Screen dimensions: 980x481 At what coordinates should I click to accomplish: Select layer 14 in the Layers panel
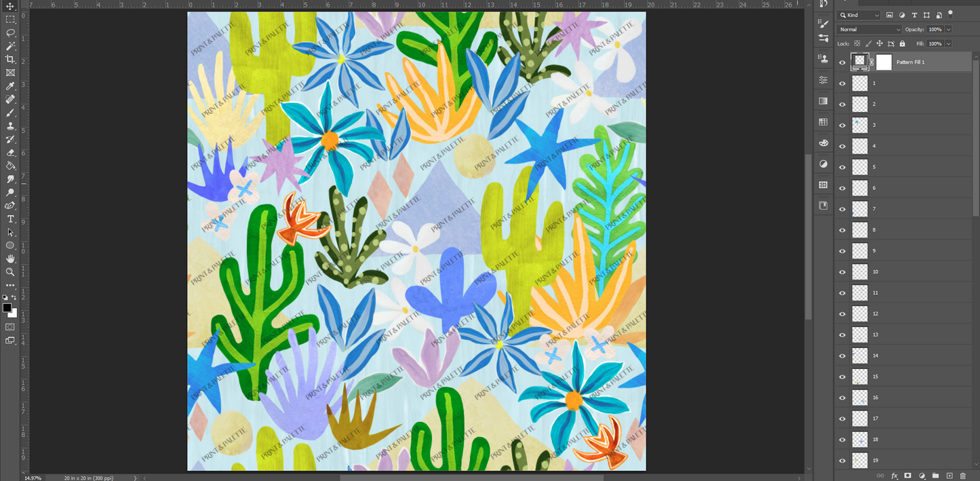[905, 355]
